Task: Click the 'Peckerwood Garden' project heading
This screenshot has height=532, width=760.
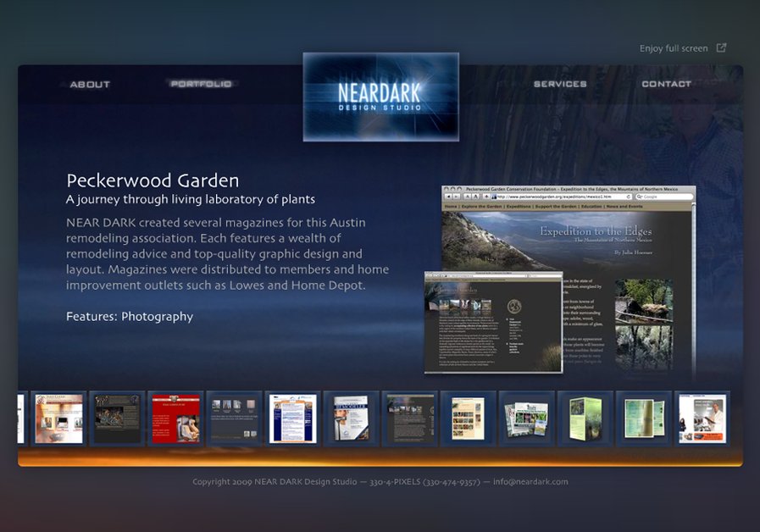Action: tap(153, 180)
